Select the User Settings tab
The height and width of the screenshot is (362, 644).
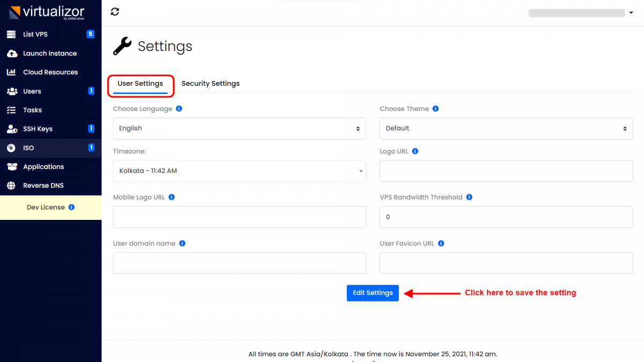click(141, 83)
